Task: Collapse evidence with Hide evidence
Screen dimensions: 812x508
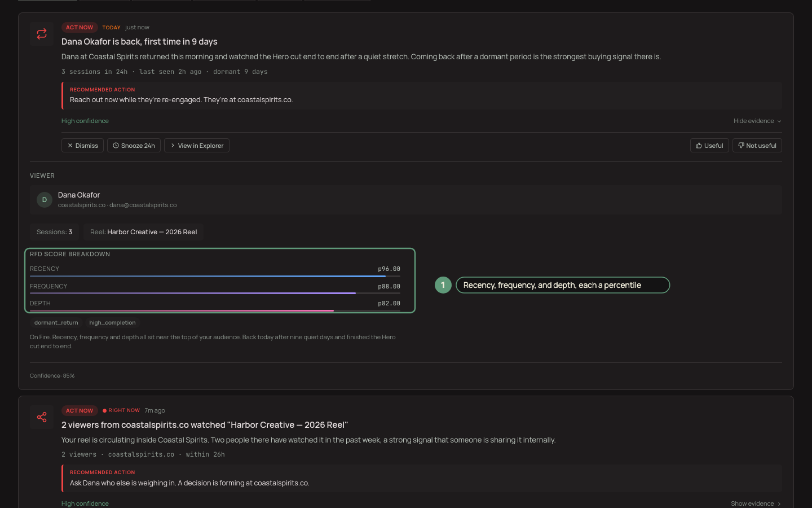Action: [x=757, y=121]
